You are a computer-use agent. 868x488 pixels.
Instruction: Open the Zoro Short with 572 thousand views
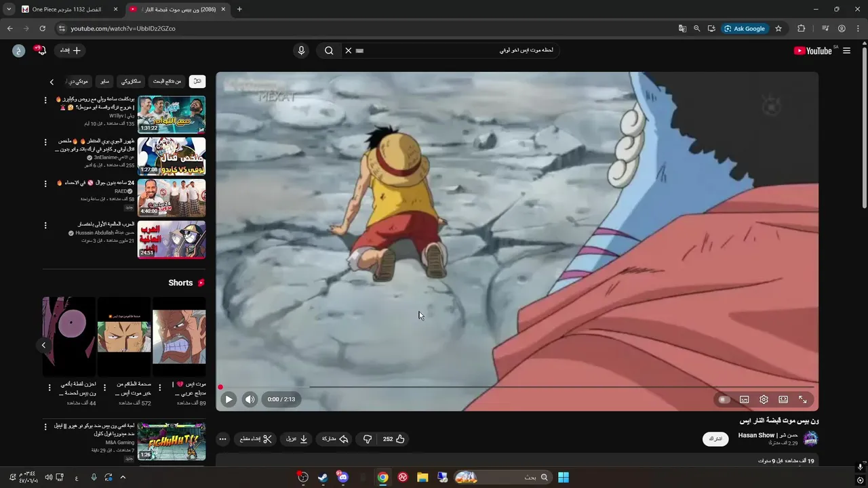pos(124,337)
